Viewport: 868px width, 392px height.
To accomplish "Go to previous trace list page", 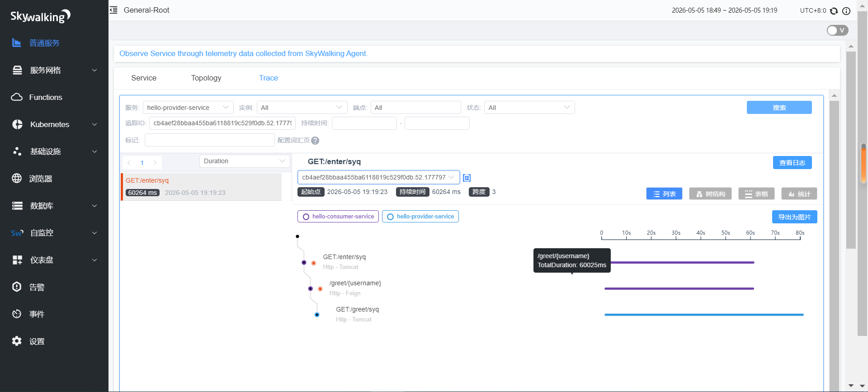I will pos(129,163).
